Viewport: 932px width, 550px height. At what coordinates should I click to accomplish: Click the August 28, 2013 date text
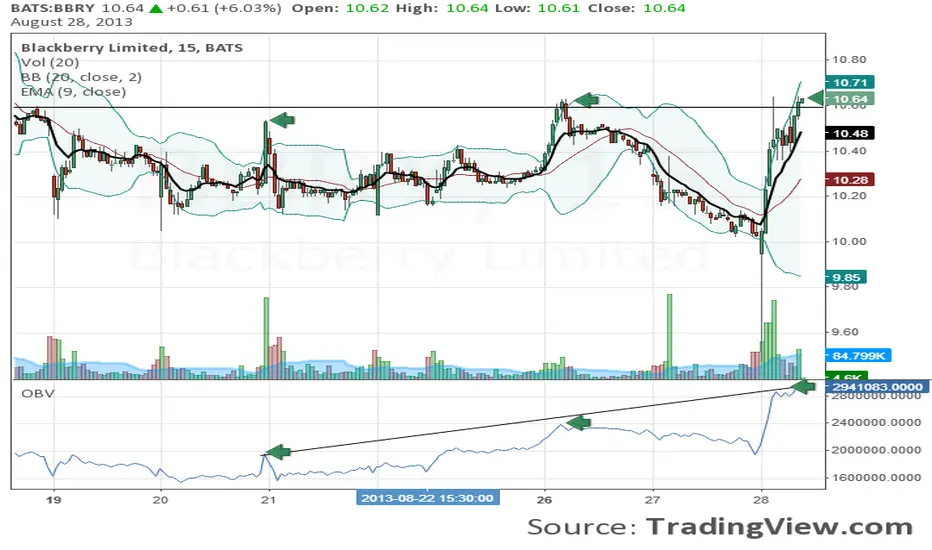click(x=71, y=23)
